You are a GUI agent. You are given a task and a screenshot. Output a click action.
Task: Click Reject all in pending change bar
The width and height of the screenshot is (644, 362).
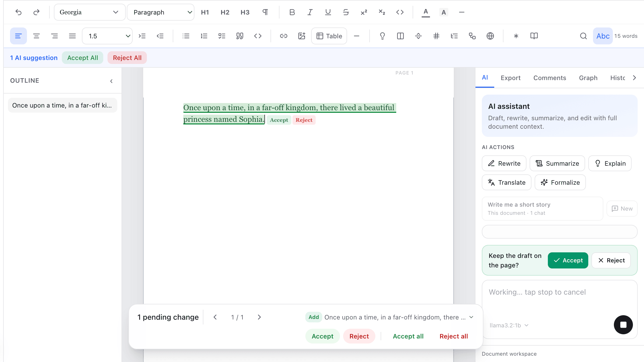(454, 336)
